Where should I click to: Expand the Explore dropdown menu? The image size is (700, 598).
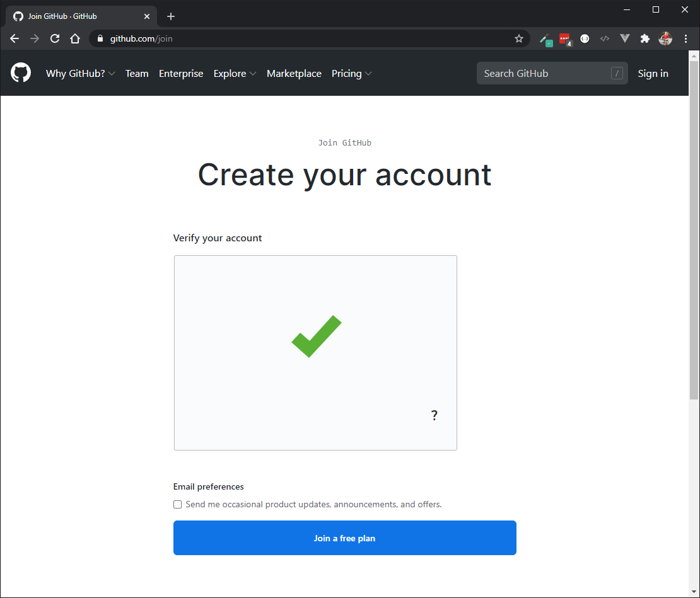235,74
